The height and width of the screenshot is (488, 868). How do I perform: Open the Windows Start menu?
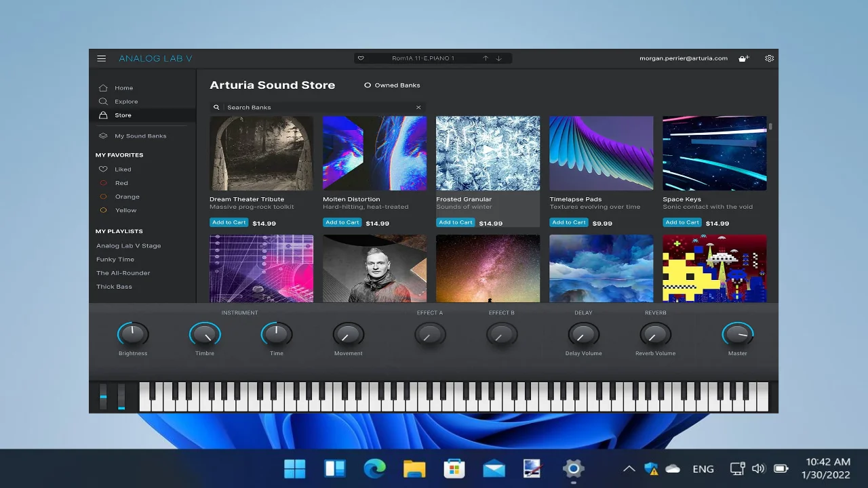tap(295, 468)
